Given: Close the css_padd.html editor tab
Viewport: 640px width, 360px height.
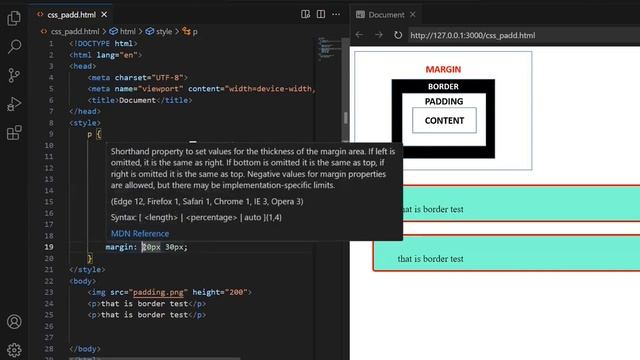Looking at the screenshot, I should [104, 15].
